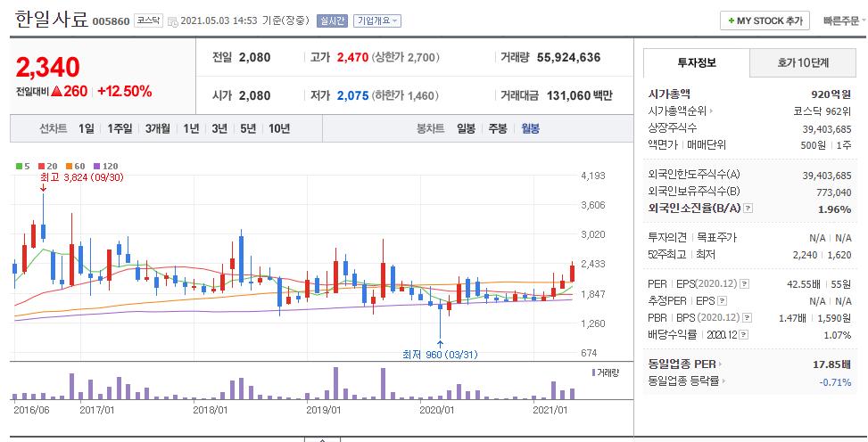Screen dimensions: 868x442
Task: Click the 전일 value 2,080
Action: point(254,57)
